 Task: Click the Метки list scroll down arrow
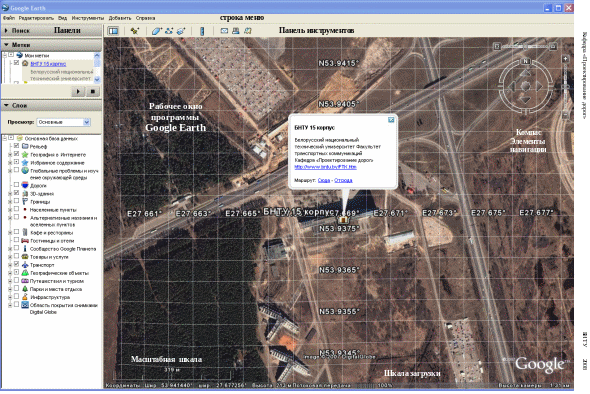coord(97,79)
